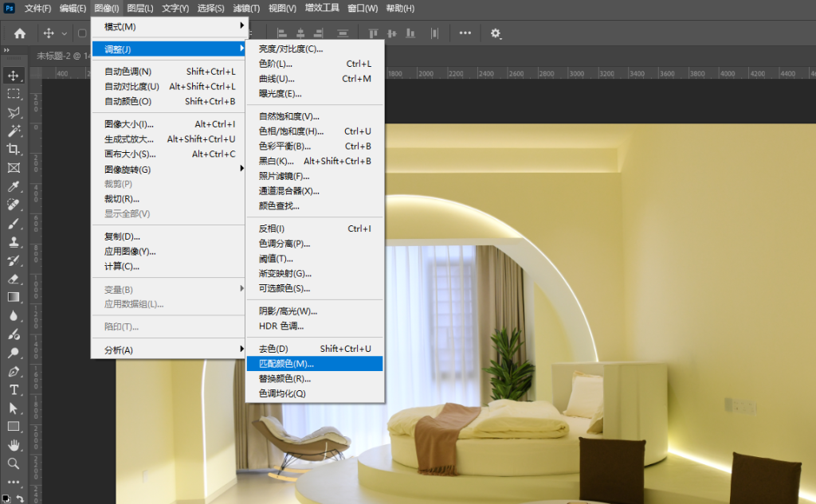This screenshot has width=816, height=504.
Task: Choose HDR 色调... menu item
Action: [x=315, y=326]
